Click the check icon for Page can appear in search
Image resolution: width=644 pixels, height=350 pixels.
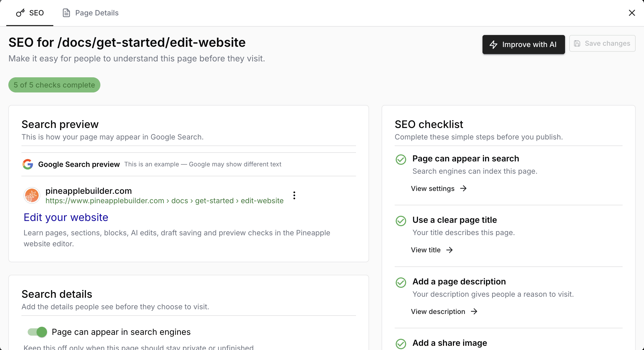click(x=401, y=159)
